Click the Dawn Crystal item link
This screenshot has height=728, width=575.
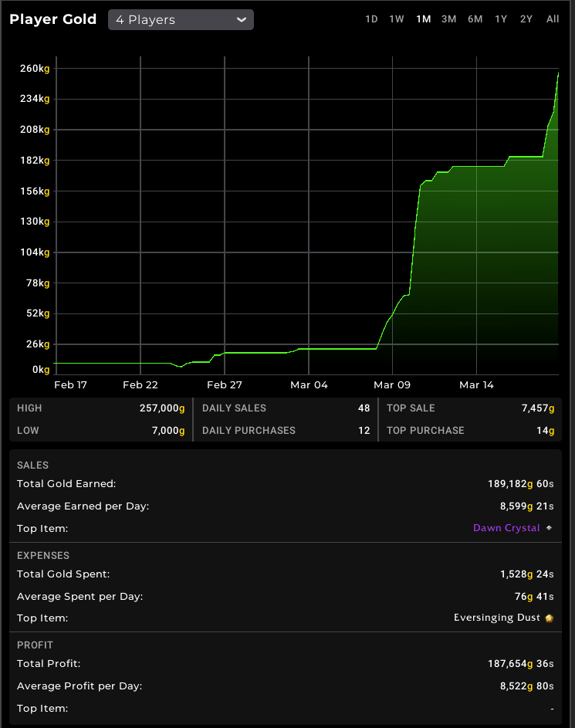[506, 528]
